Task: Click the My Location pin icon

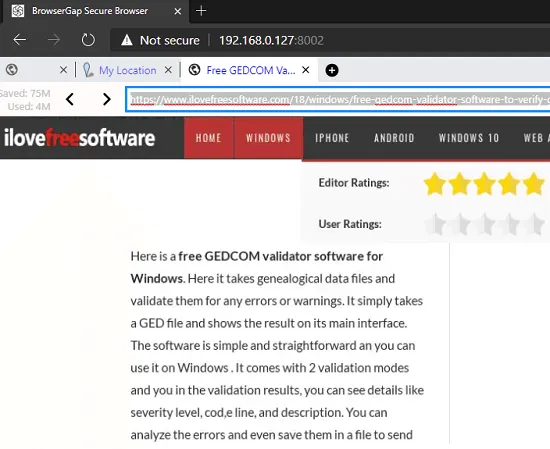Action: tap(88, 70)
